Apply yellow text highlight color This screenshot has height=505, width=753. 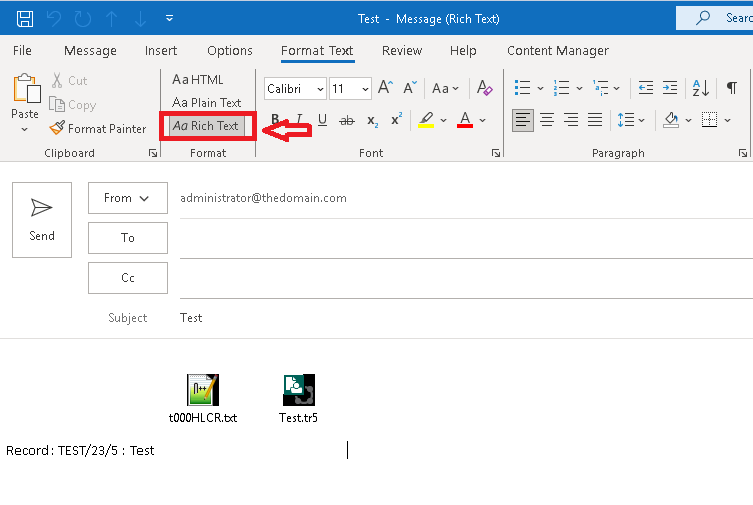(x=426, y=121)
